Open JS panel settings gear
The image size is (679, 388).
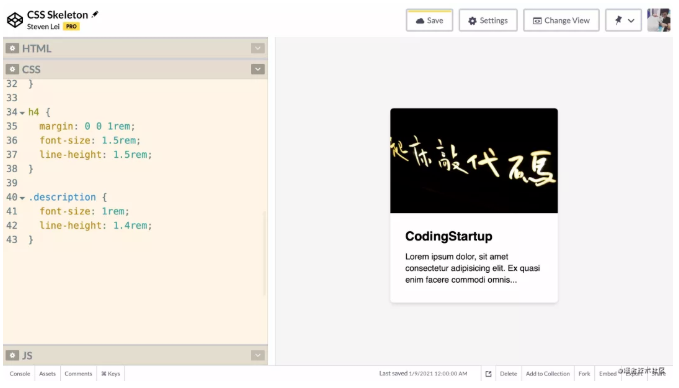point(12,355)
